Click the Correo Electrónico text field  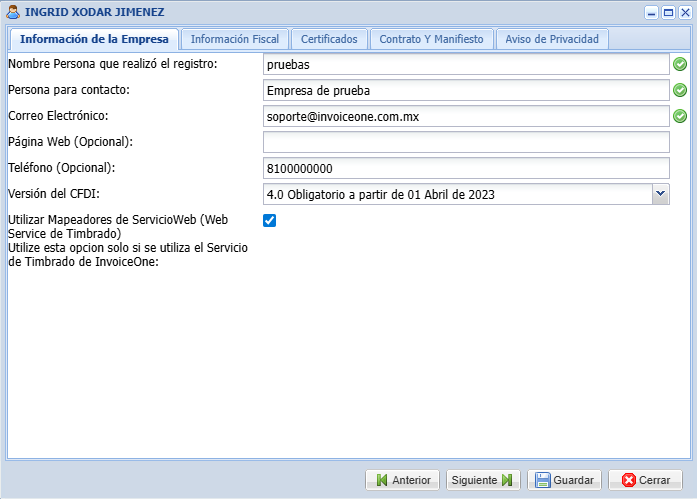[465, 116]
